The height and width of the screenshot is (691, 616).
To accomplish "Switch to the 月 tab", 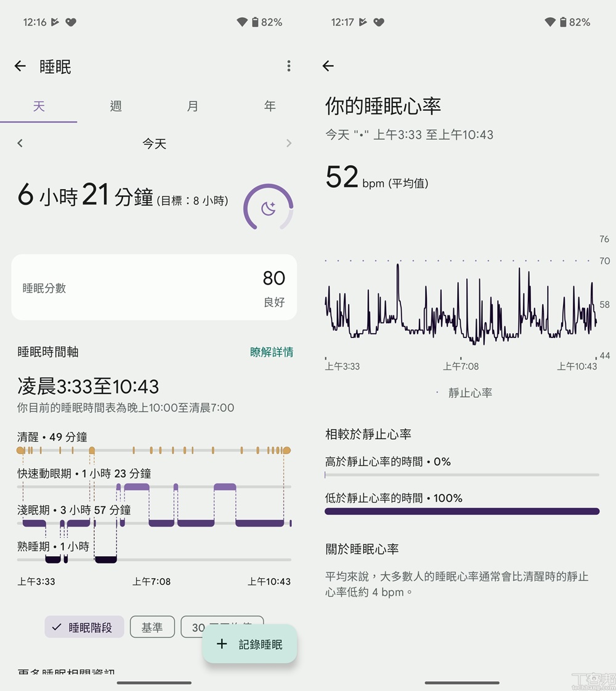I will pos(193,106).
